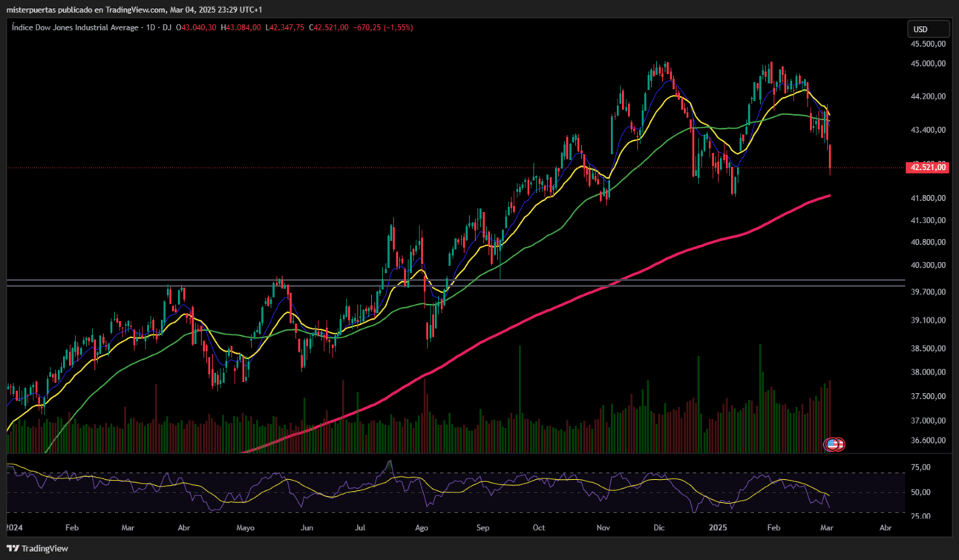Click the 39.700,00 price axis label
959x560 pixels.
pyautogui.click(x=929, y=292)
